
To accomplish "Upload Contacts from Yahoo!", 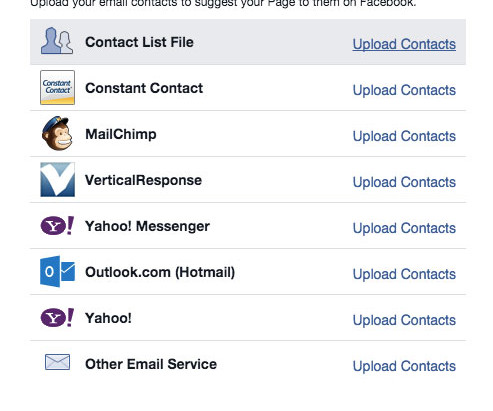I will [x=404, y=320].
